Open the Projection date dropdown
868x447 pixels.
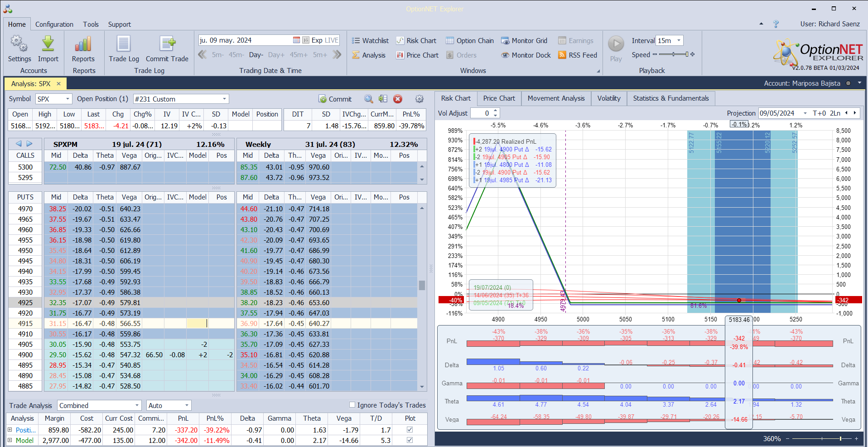click(x=805, y=113)
